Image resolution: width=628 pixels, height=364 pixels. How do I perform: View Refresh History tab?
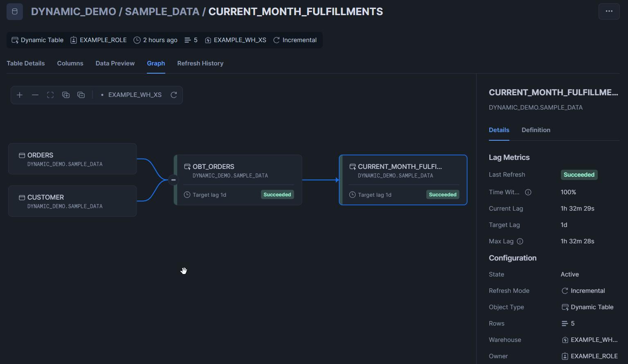tap(200, 63)
